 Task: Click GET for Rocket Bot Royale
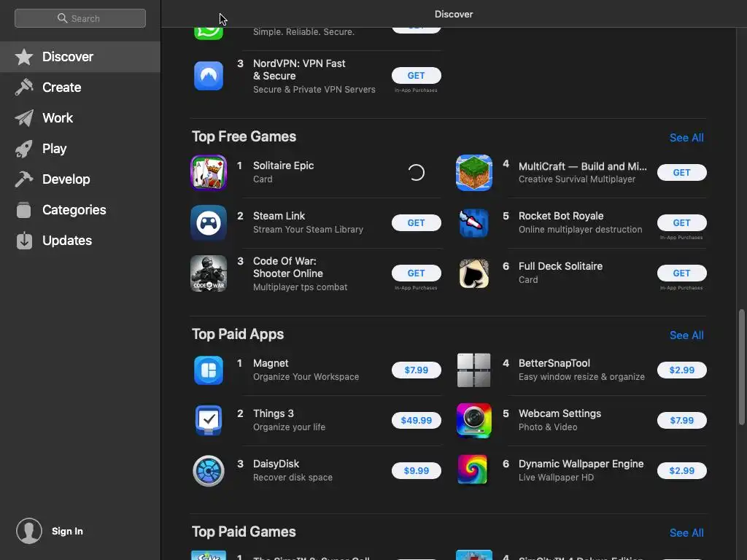pyautogui.click(x=682, y=223)
